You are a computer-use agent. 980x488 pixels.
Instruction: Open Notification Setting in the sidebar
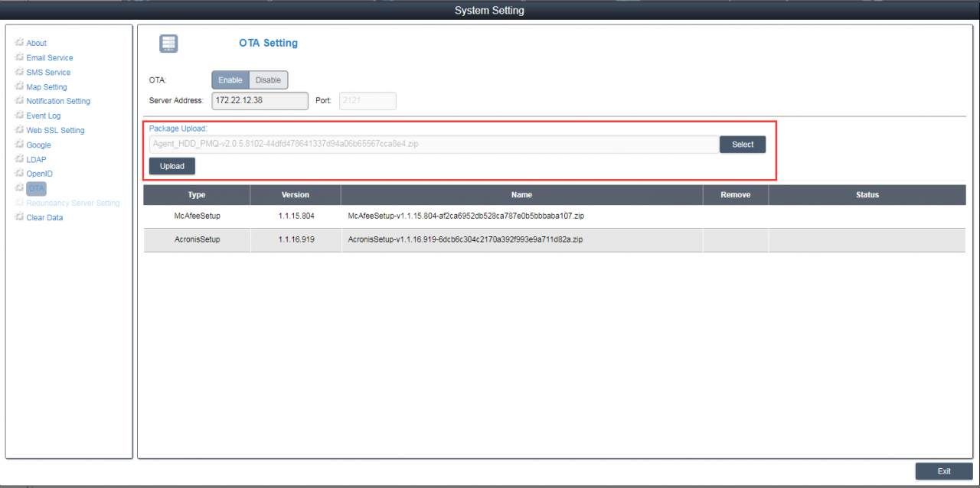tap(58, 101)
